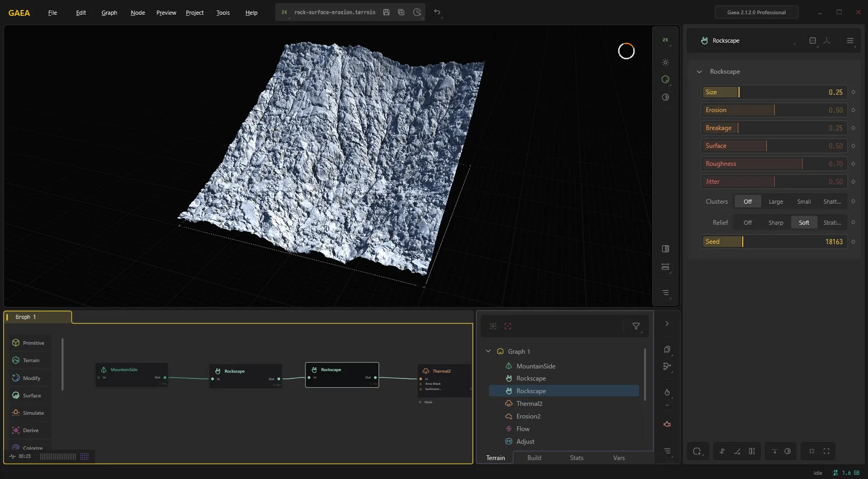
Task: Set Clusters option to Small
Action: coord(804,202)
